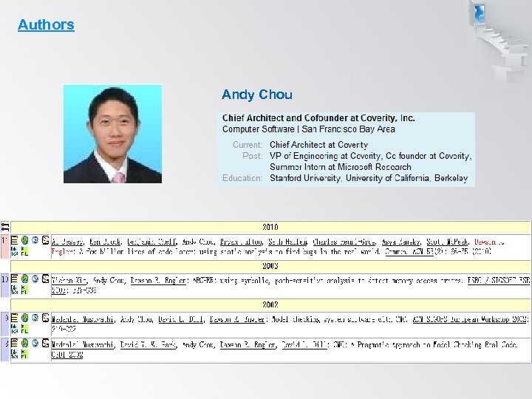Click the blue globe icon in the ARCHER row

[x=35, y=279]
